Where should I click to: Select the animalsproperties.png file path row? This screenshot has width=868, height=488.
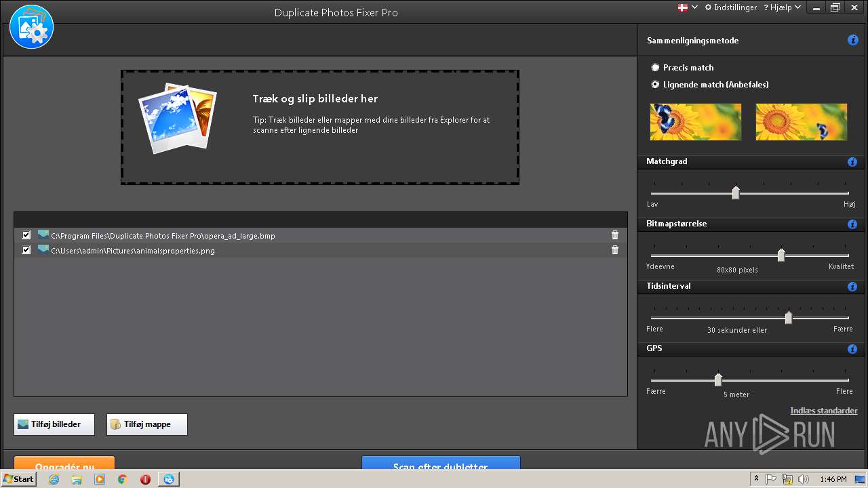coord(320,250)
